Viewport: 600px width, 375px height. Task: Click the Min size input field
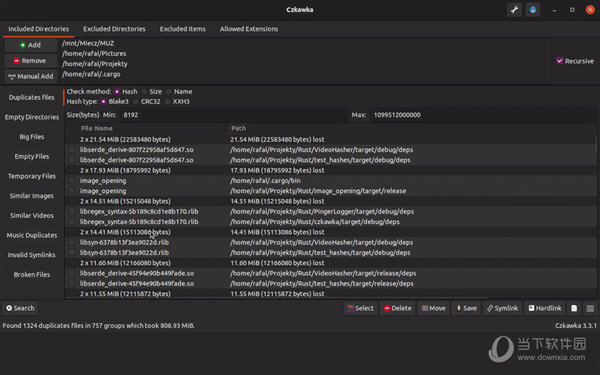(233, 115)
